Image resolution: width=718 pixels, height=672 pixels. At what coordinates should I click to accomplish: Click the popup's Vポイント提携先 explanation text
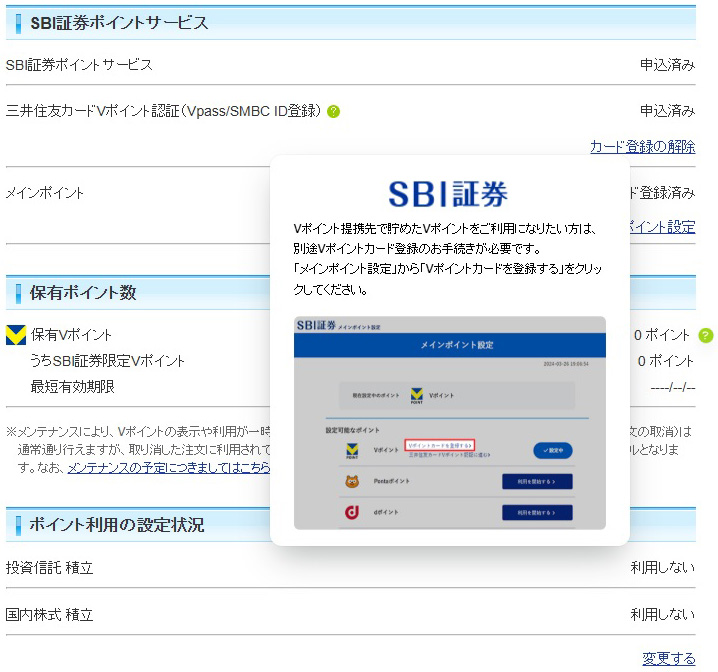[448, 259]
